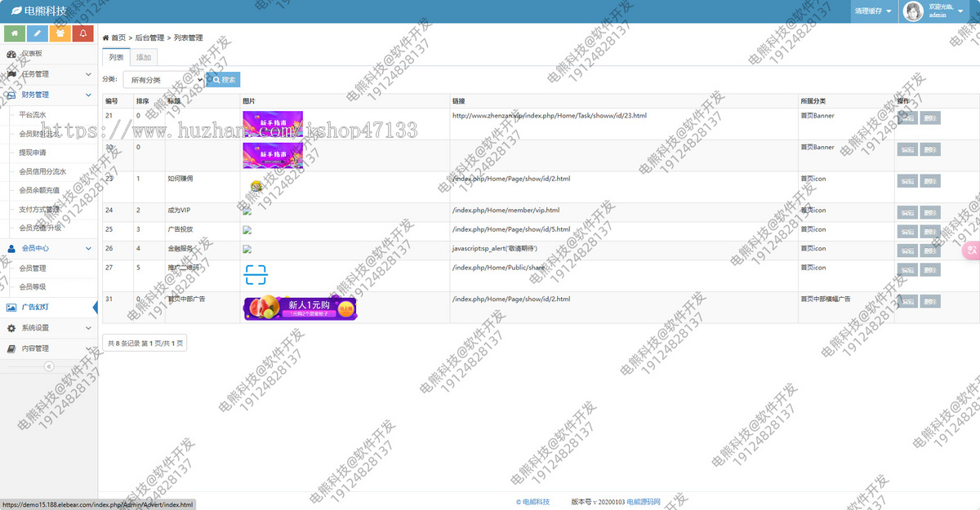
Task: Click the 电熊科技 logo in header
Action: click(x=39, y=11)
